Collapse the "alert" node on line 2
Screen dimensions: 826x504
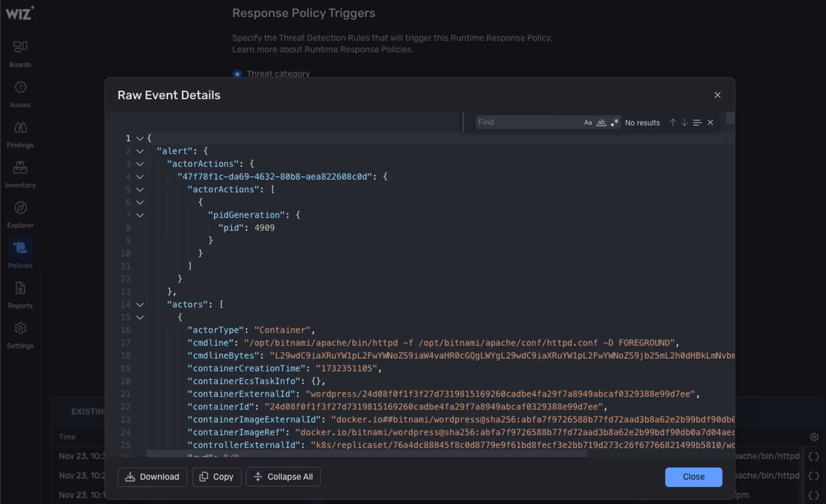click(x=139, y=151)
